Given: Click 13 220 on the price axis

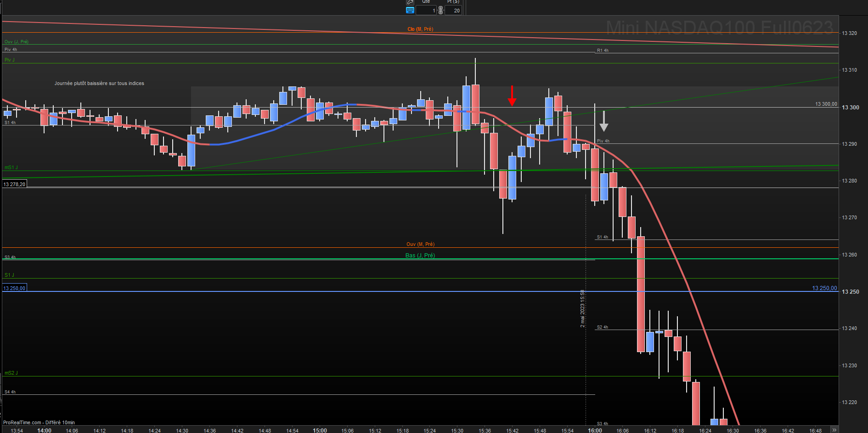Looking at the screenshot, I should click(849, 402).
